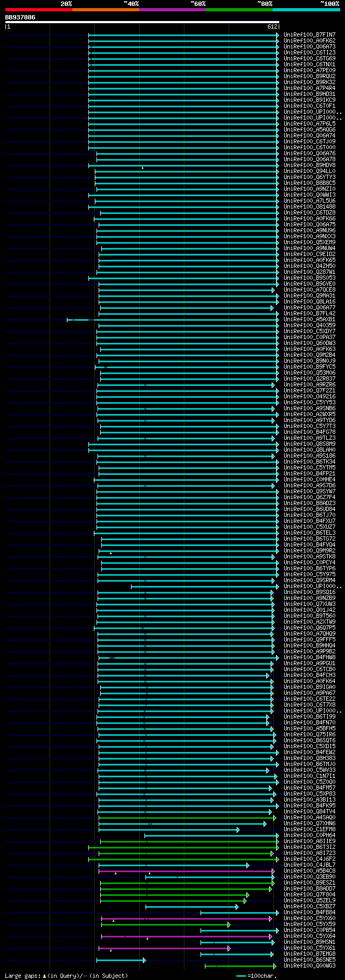Click hit UniRef100_B9FYC5
This screenshot has height=980, width=345.
click(309, 367)
